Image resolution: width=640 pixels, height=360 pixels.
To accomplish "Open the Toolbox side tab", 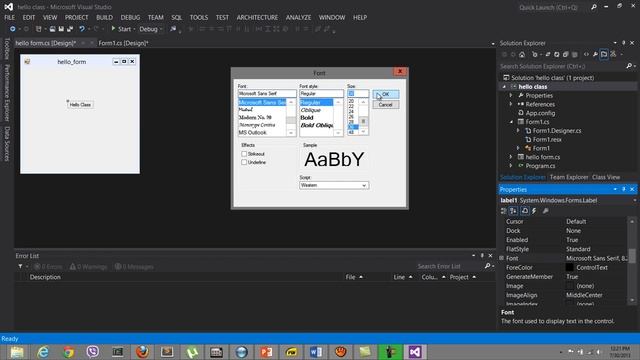I will tap(7, 49).
